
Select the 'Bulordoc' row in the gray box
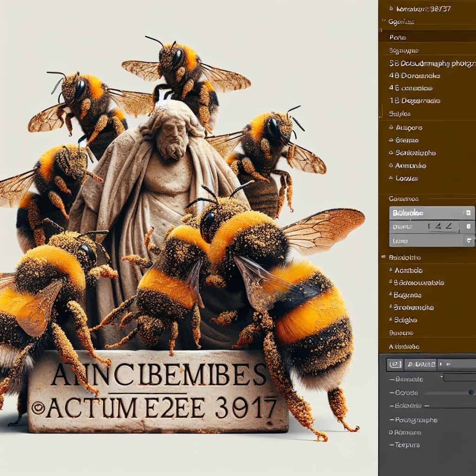[x=432, y=213]
